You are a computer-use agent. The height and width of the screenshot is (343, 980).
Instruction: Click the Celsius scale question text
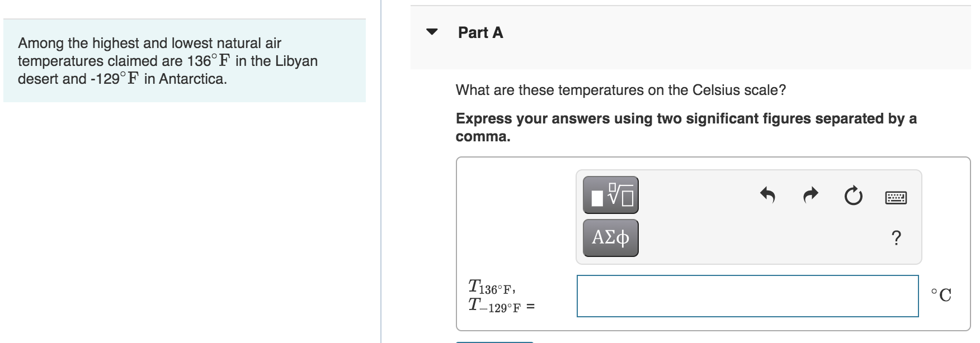pyautogui.click(x=620, y=90)
